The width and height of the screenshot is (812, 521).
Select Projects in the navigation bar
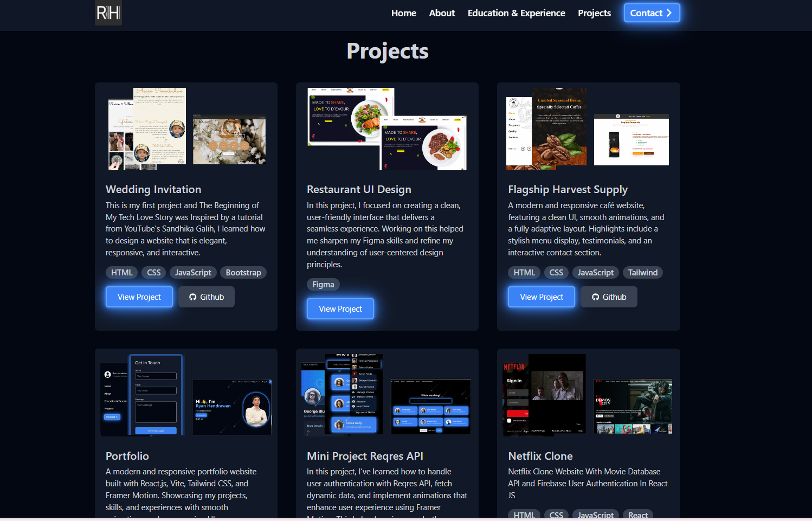(x=594, y=13)
